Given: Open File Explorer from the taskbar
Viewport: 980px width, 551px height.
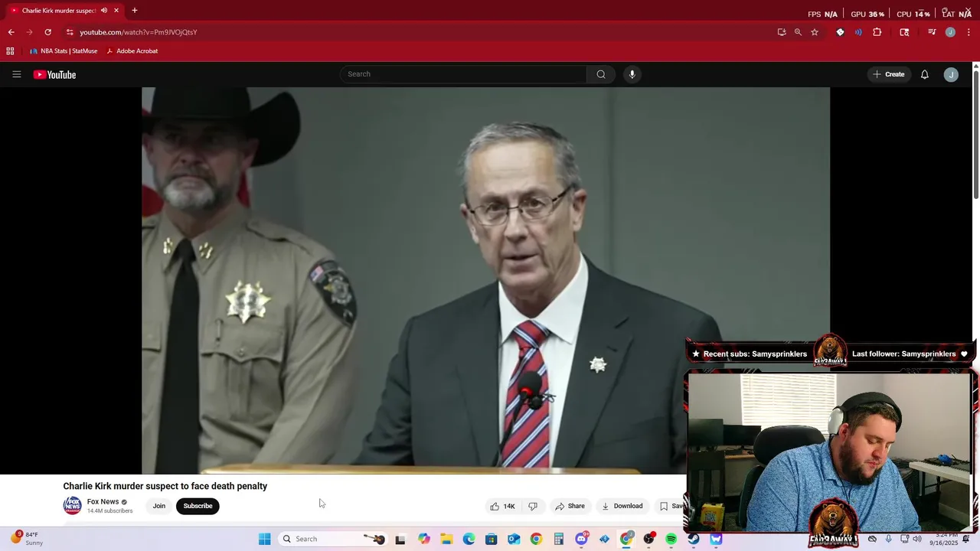Looking at the screenshot, I should [446, 539].
